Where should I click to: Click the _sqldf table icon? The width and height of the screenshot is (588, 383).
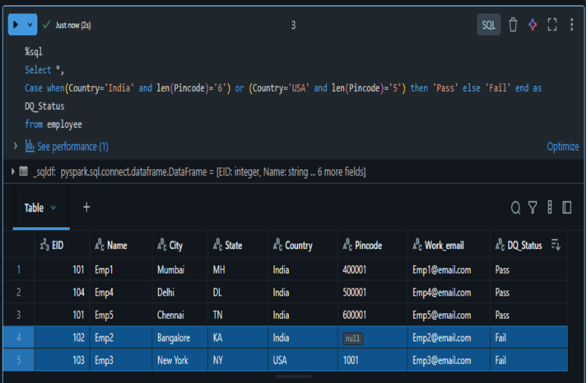[x=24, y=172]
